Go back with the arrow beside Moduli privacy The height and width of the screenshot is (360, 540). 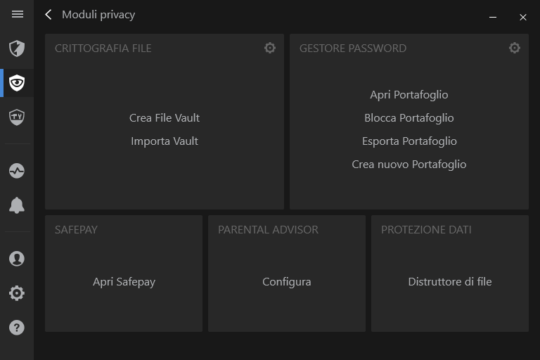click(49, 14)
